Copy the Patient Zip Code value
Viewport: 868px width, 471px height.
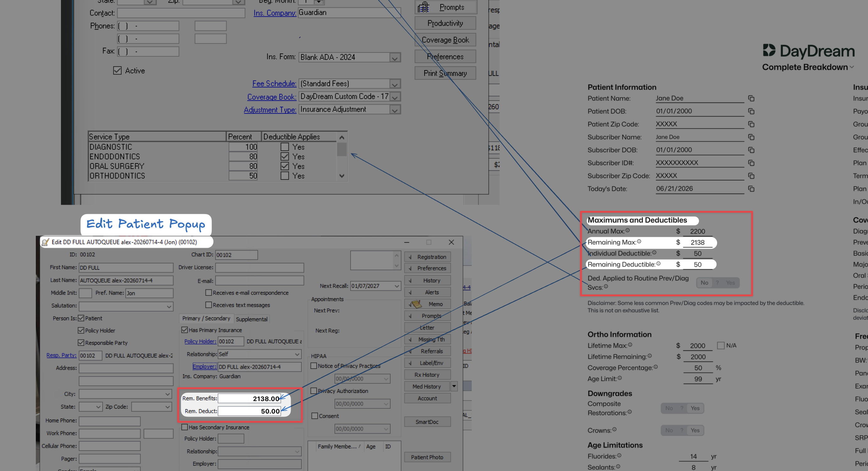coord(751,124)
